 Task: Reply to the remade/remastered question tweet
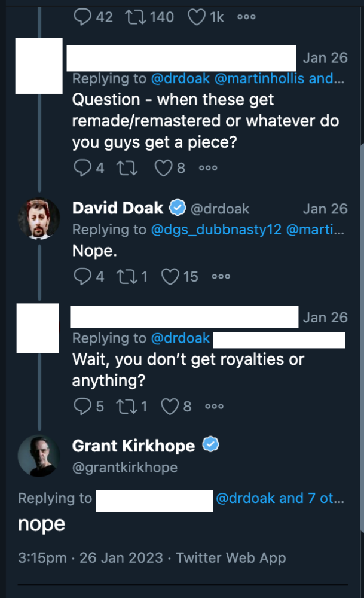coord(81,168)
